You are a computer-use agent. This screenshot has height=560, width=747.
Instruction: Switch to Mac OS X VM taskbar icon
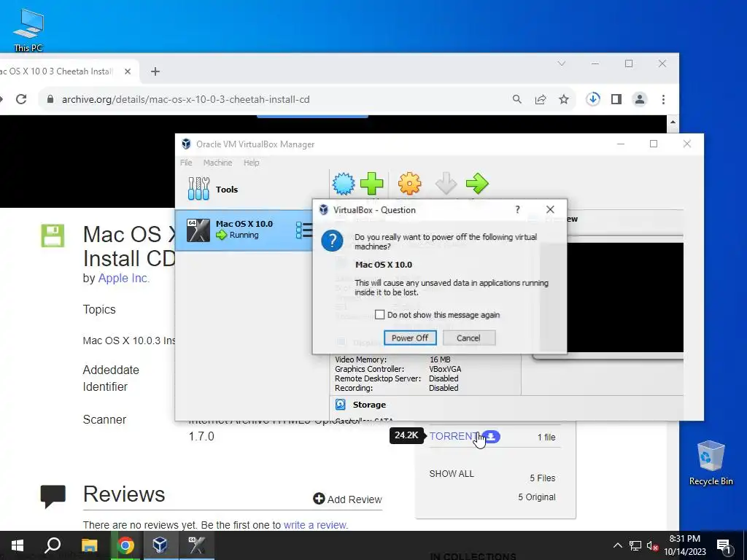tap(196, 545)
